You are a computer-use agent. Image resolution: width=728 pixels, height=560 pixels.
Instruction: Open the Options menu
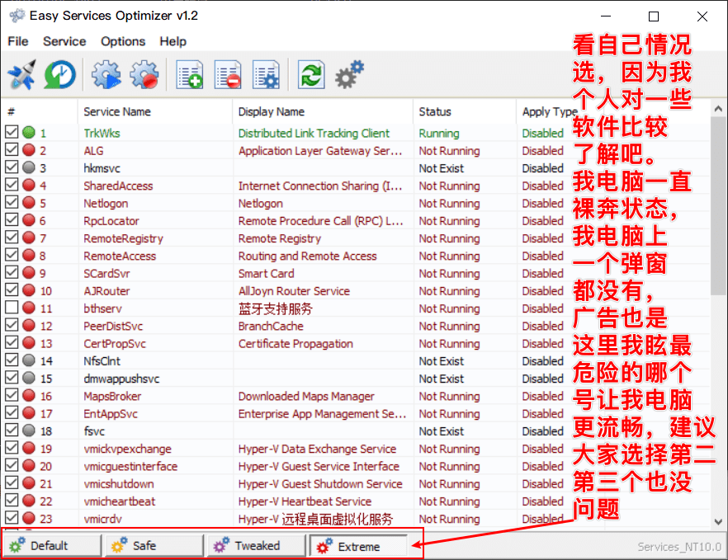coord(123,41)
